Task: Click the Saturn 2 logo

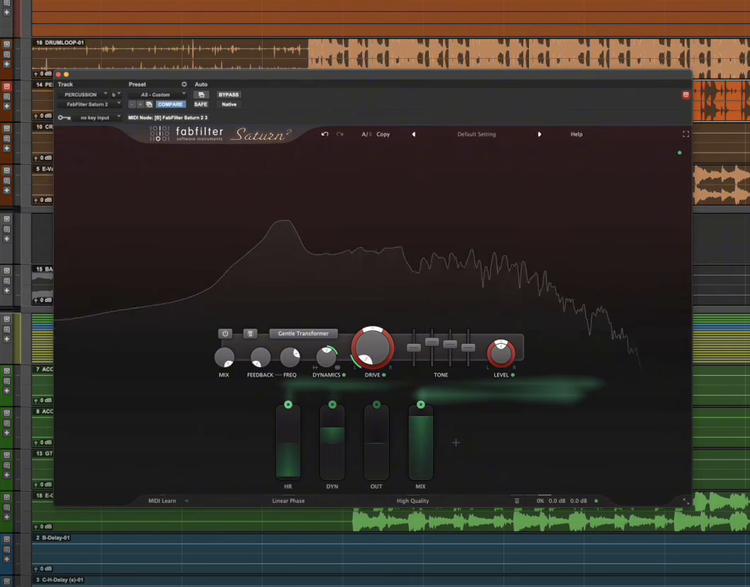Action: (x=261, y=134)
